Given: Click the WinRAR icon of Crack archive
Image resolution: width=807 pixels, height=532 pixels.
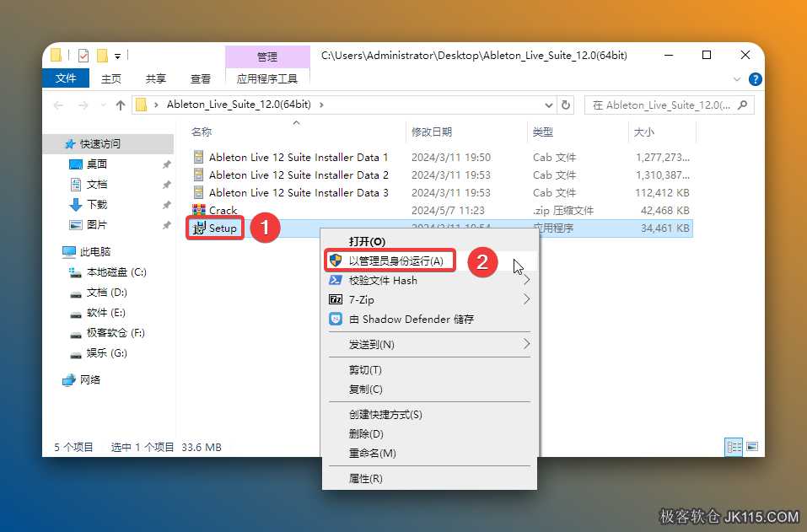Looking at the screenshot, I should click(x=199, y=210).
